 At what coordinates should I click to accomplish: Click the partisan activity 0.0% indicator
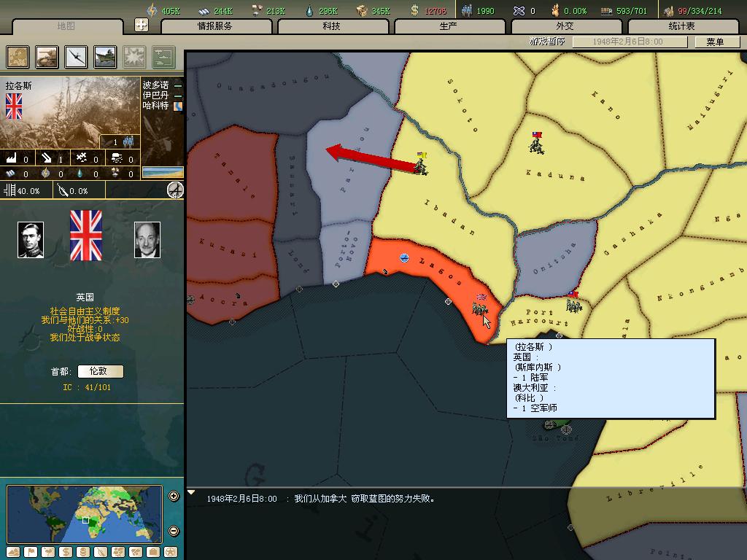73,190
